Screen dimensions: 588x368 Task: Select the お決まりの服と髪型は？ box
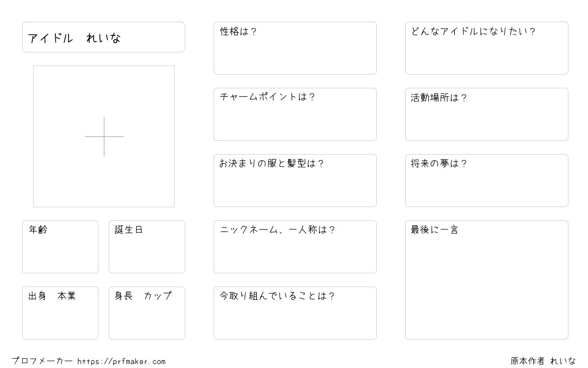295,181
